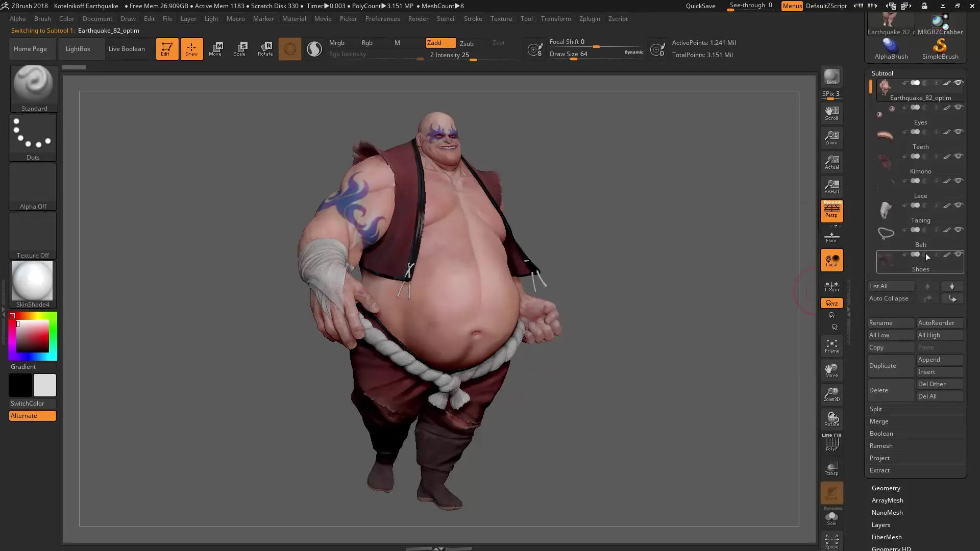
Task: Click the Xpose icon
Action: point(831,541)
